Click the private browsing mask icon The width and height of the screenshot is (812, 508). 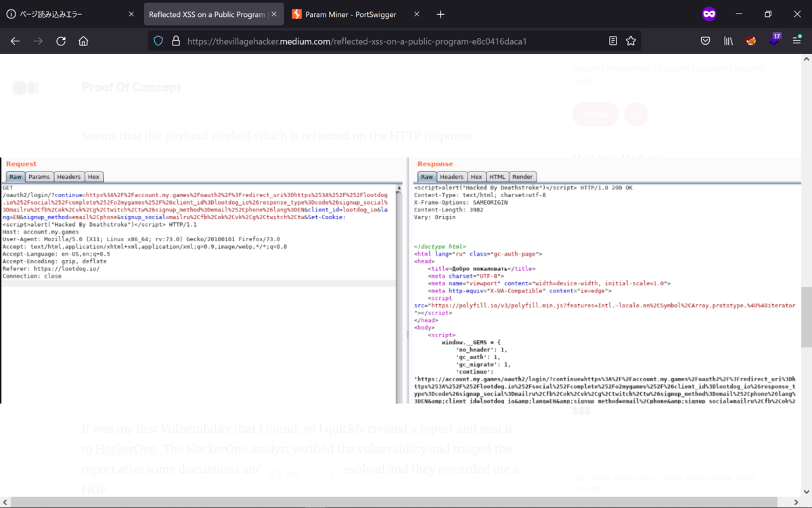(709, 14)
